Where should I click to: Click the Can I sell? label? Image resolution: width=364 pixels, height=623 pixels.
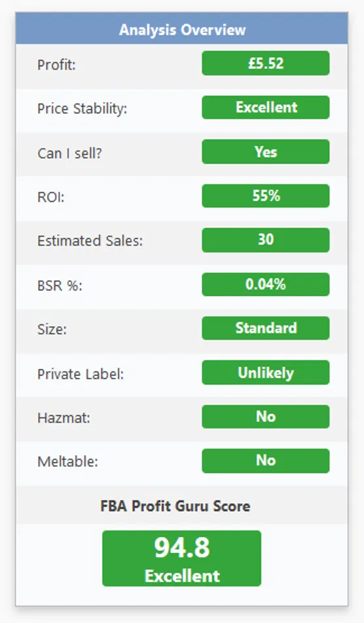(69, 153)
